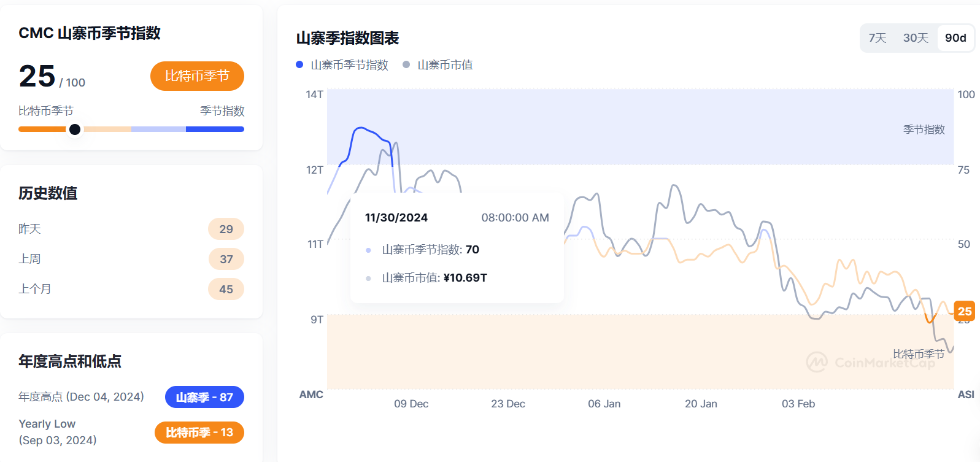Click the 11T left axis label

coord(315,244)
